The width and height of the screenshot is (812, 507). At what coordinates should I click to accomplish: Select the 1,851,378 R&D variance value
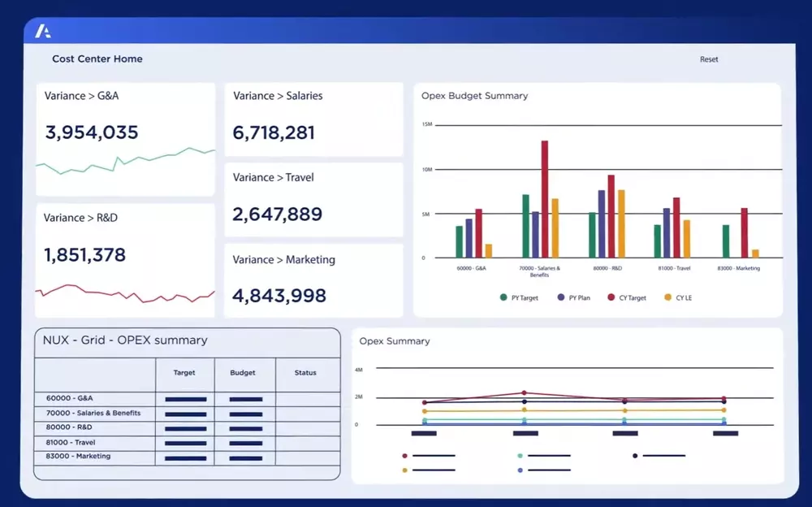[85, 254]
